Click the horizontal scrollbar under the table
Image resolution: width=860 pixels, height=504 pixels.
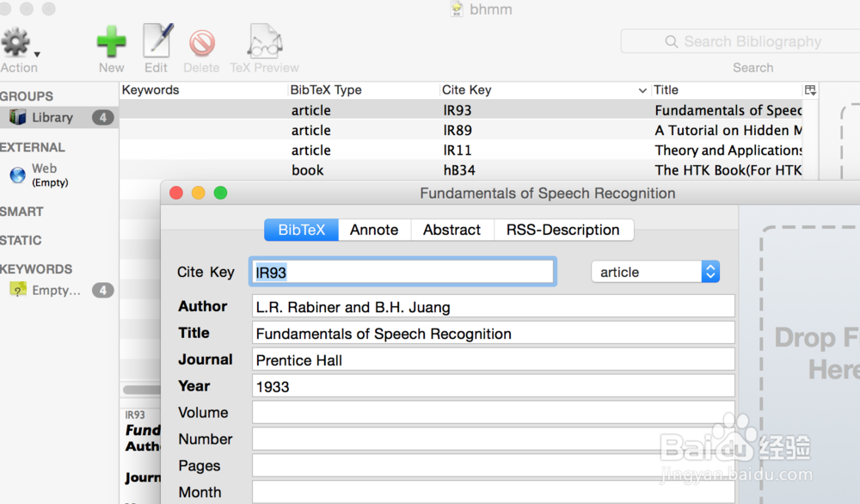(x=142, y=390)
